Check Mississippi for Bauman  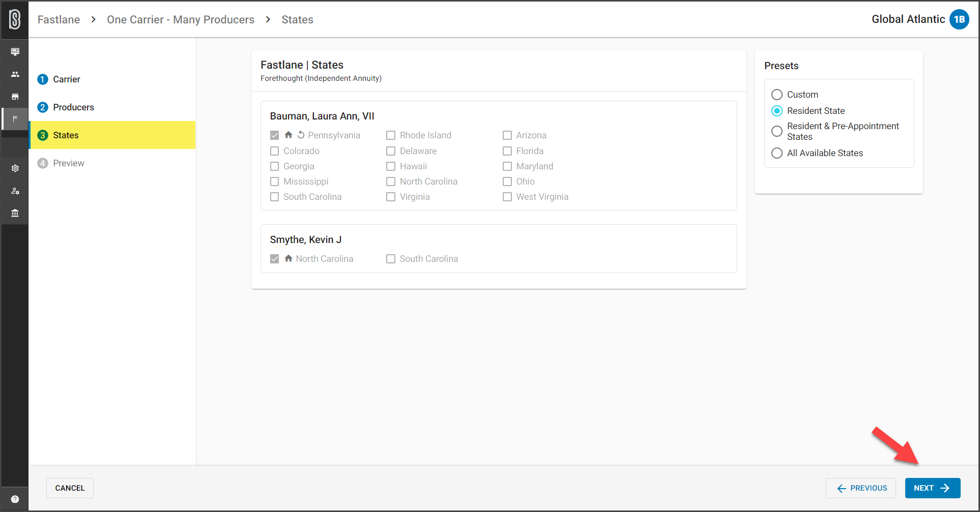click(x=275, y=182)
